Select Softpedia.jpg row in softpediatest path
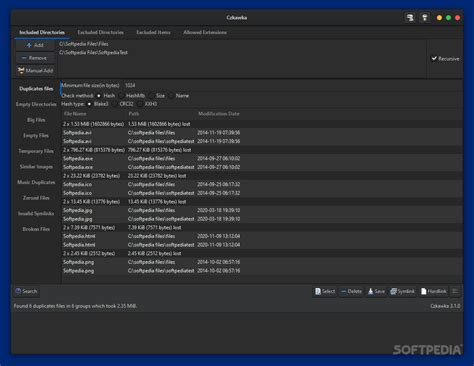 click(x=262, y=219)
